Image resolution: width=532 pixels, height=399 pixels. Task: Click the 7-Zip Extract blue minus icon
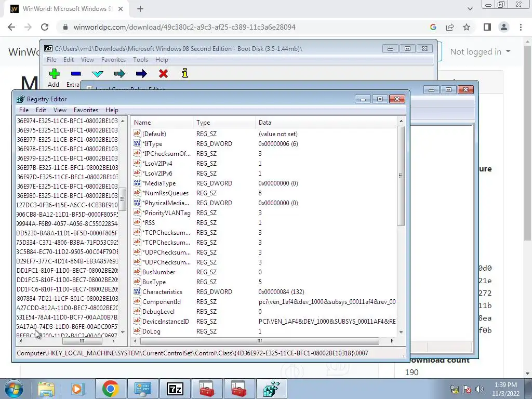(76, 73)
